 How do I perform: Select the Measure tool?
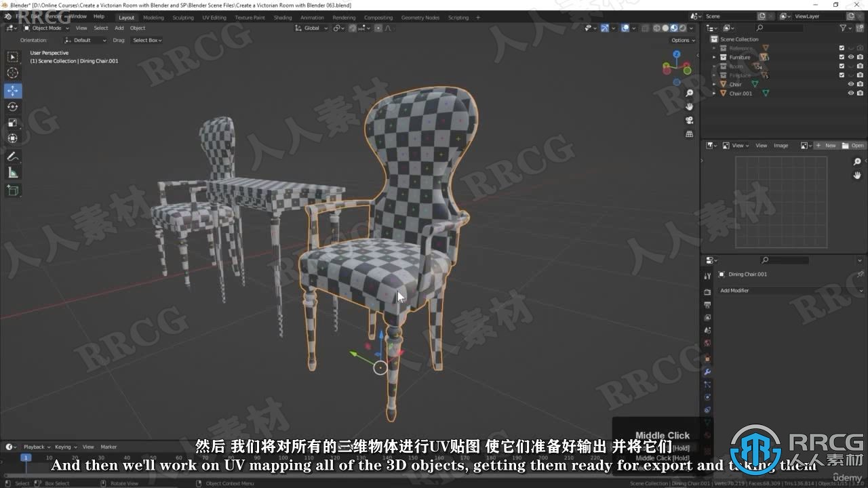pyautogui.click(x=13, y=173)
